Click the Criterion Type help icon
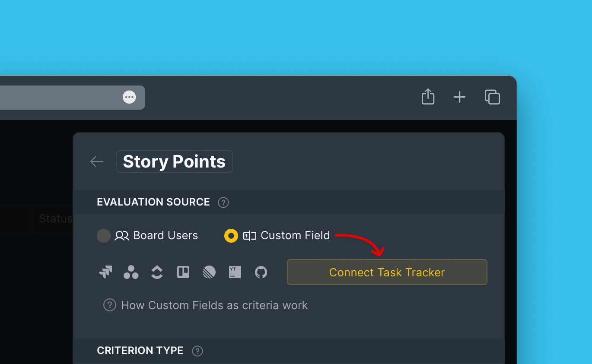This screenshot has width=592, height=364. coord(197,351)
